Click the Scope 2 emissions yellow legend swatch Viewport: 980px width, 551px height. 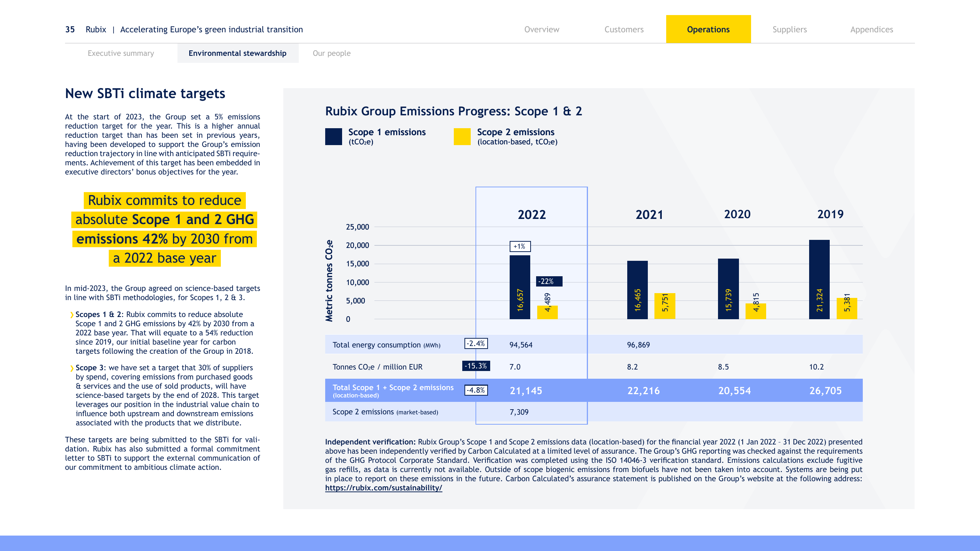click(x=462, y=137)
